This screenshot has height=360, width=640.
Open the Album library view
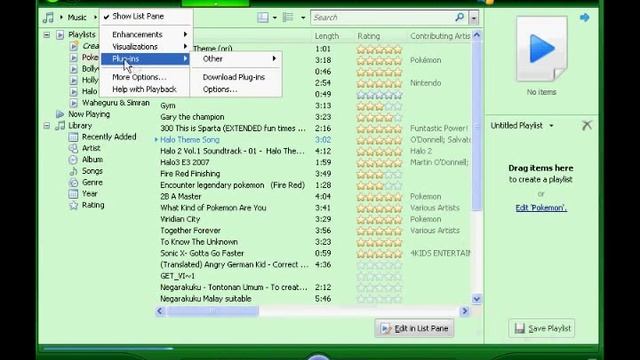pyautogui.click(x=92, y=160)
